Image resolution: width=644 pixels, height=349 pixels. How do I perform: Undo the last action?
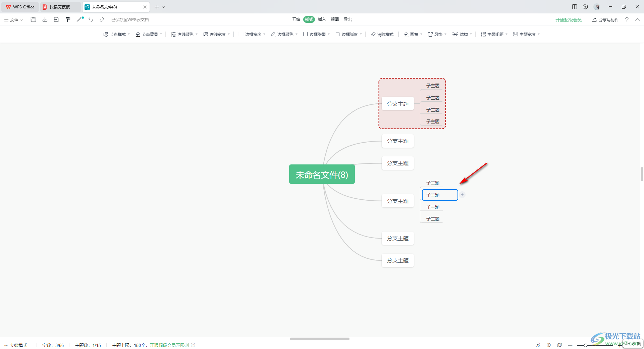click(x=91, y=19)
